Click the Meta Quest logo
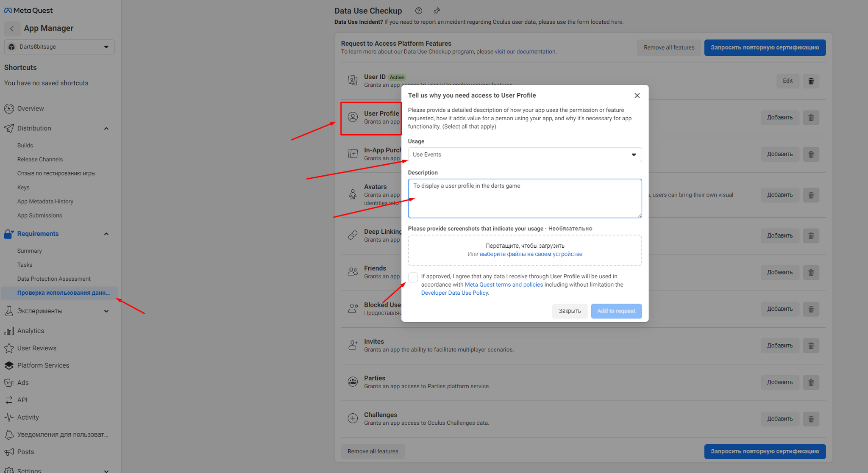868x473 pixels. click(x=28, y=11)
